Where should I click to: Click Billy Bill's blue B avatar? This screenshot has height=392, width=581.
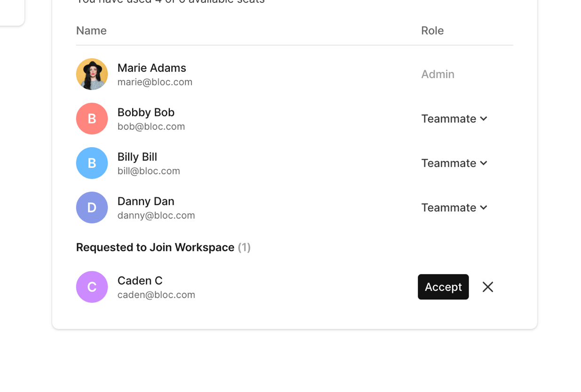pyautogui.click(x=92, y=163)
